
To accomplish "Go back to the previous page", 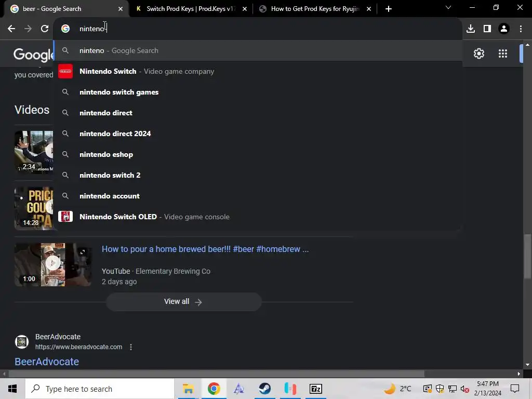I will [x=11, y=29].
